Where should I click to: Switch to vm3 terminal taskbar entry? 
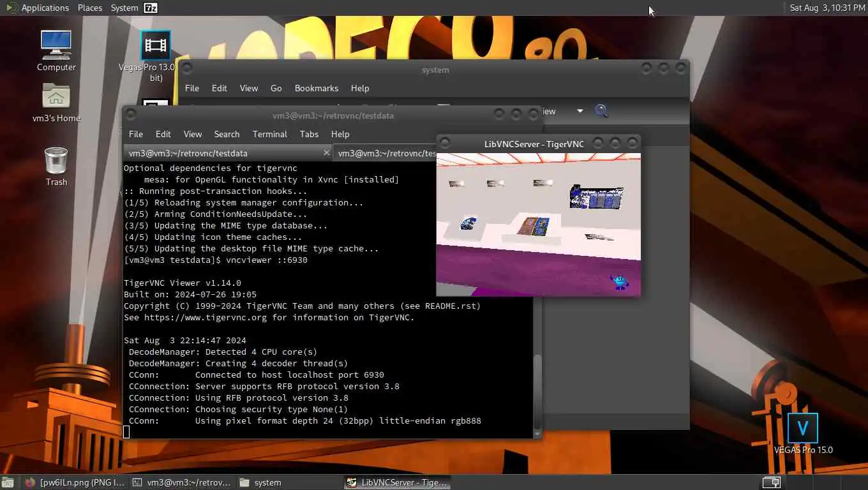click(182, 482)
